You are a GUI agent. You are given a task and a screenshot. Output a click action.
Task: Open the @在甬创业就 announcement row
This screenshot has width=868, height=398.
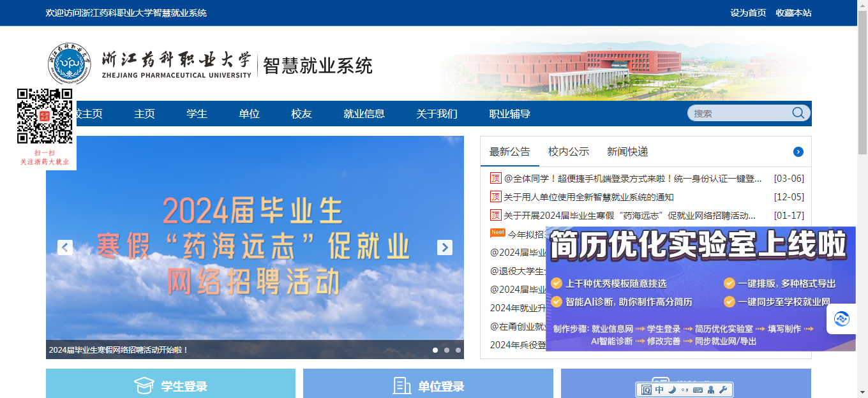tap(518, 326)
